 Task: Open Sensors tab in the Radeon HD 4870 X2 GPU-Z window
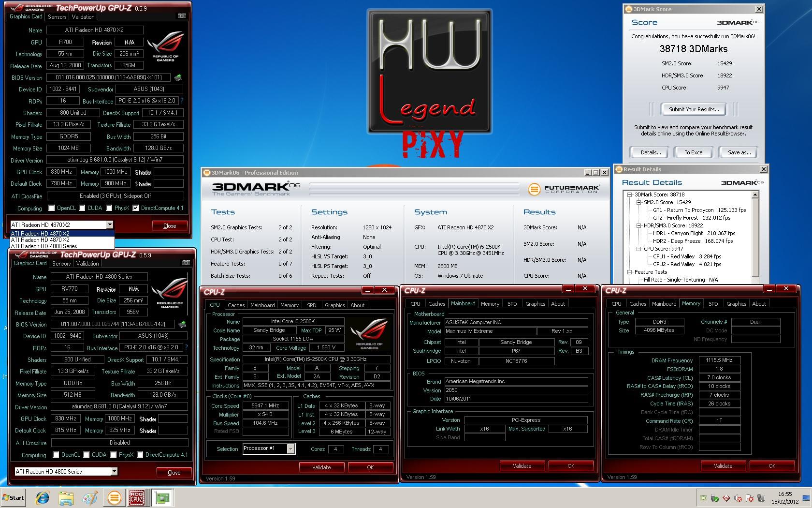pos(57,16)
